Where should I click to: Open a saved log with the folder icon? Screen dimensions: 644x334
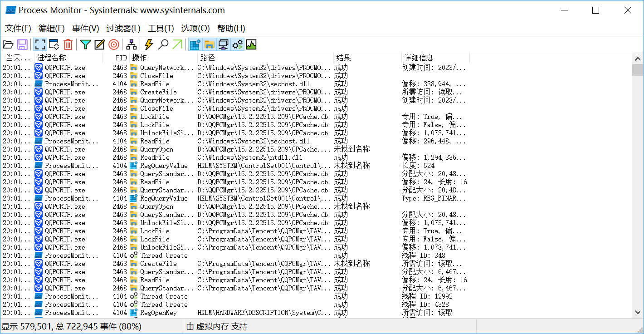point(8,44)
